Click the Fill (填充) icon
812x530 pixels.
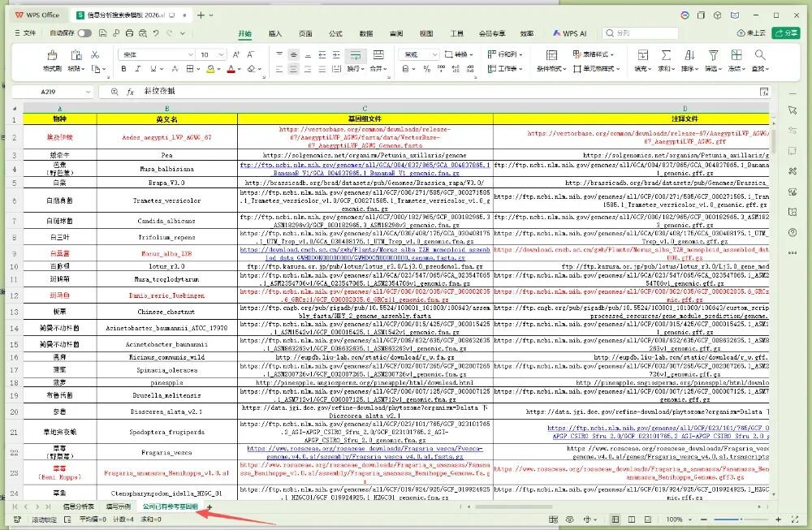(642, 55)
